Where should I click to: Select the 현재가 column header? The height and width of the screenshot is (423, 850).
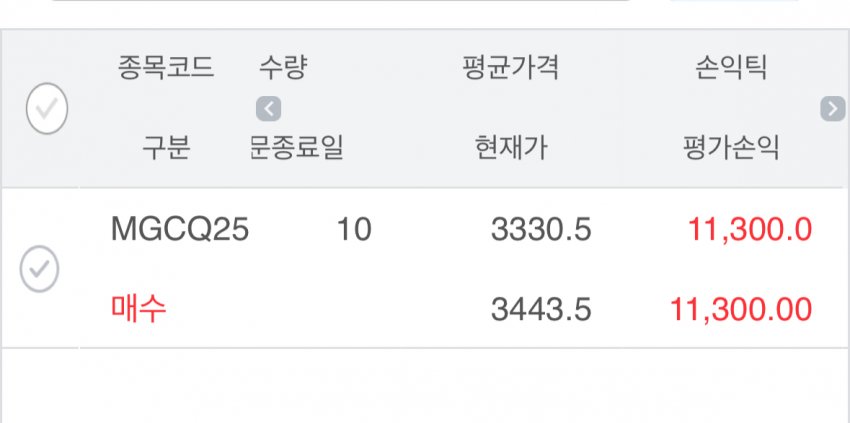pyautogui.click(x=511, y=148)
